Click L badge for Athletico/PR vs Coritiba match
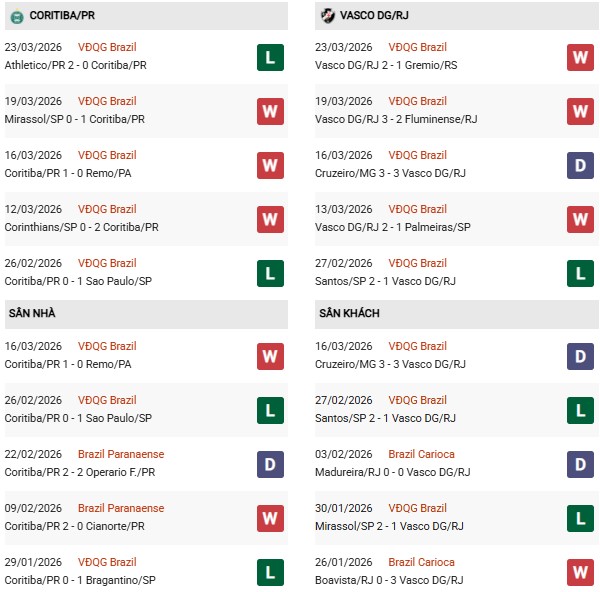 [269, 57]
